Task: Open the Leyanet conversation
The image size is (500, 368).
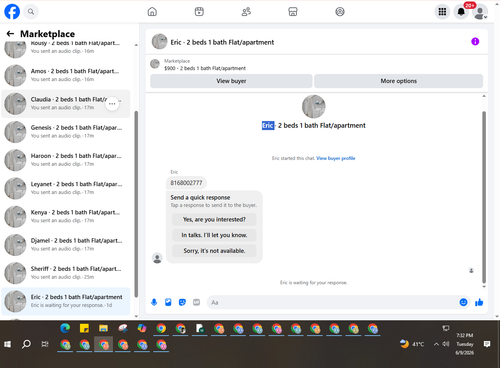Action: tap(66, 188)
